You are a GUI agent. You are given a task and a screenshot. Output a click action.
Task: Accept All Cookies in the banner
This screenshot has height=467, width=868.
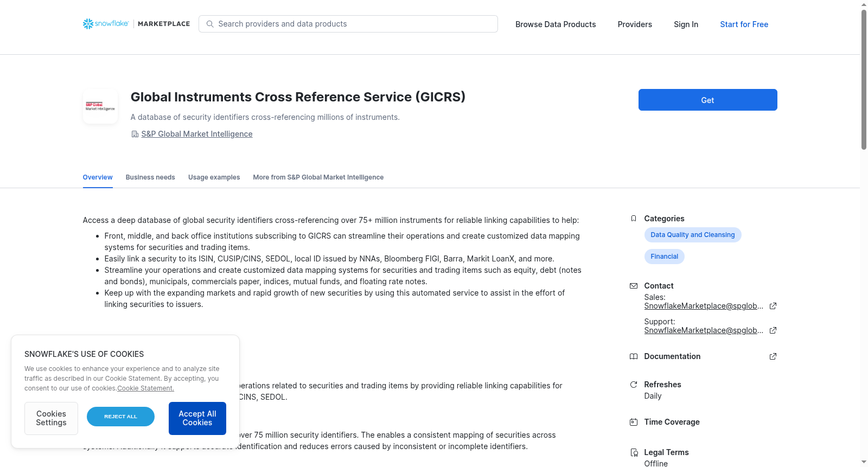click(197, 418)
